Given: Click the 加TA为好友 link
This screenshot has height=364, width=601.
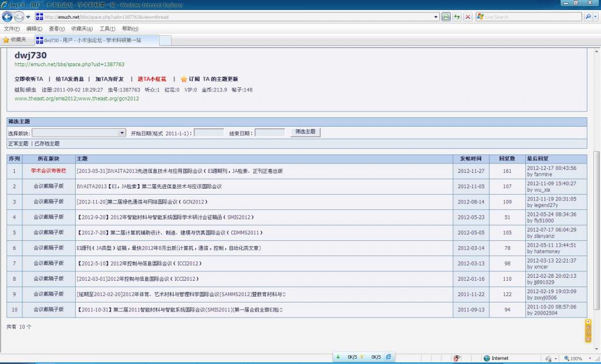Looking at the screenshot, I should 110,79.
